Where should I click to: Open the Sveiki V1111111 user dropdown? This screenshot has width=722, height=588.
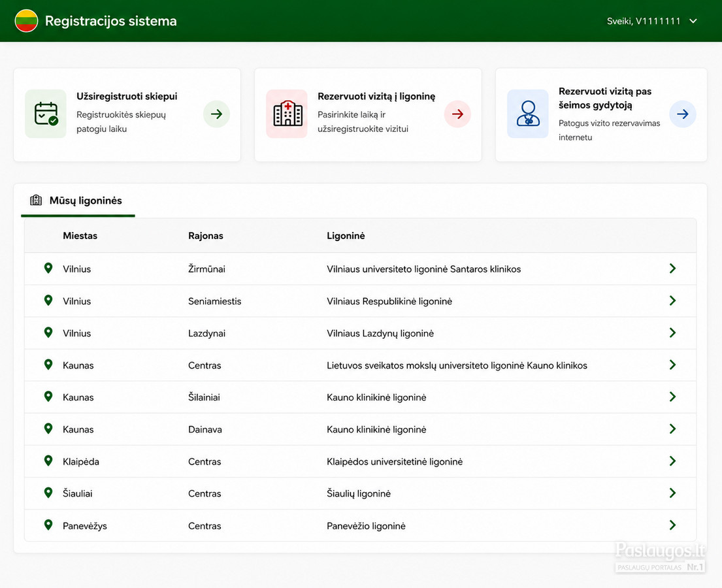click(652, 21)
